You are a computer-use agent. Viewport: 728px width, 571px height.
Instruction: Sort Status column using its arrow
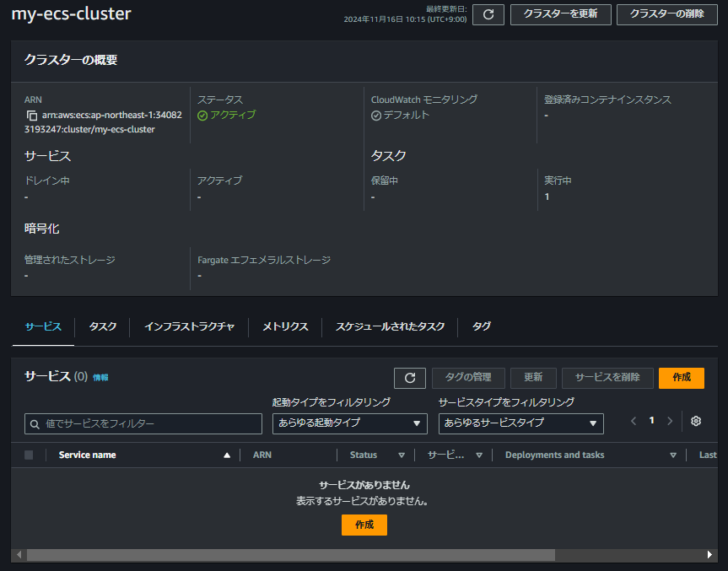coord(402,455)
